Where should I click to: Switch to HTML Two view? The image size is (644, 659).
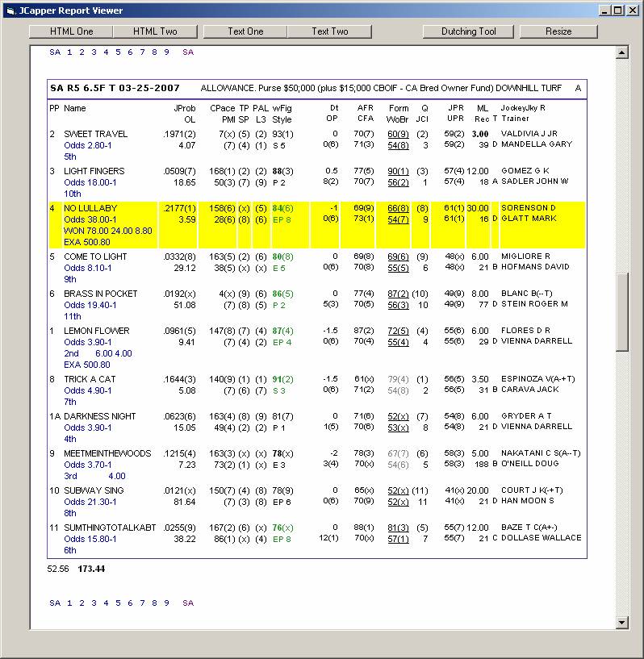coord(155,31)
